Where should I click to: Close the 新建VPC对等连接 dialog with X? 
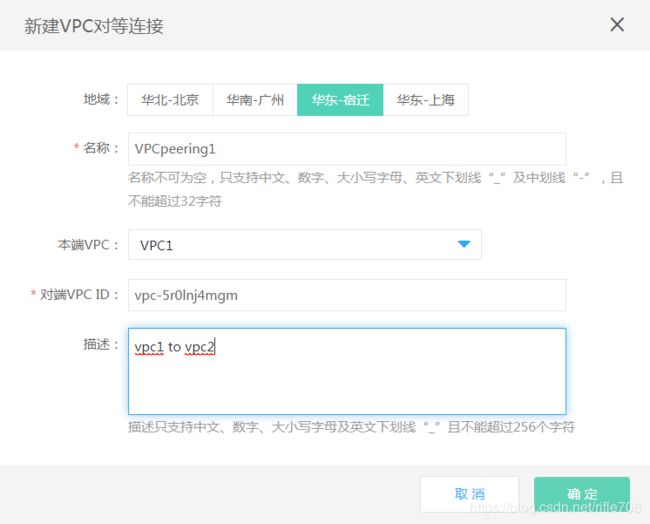point(617,25)
